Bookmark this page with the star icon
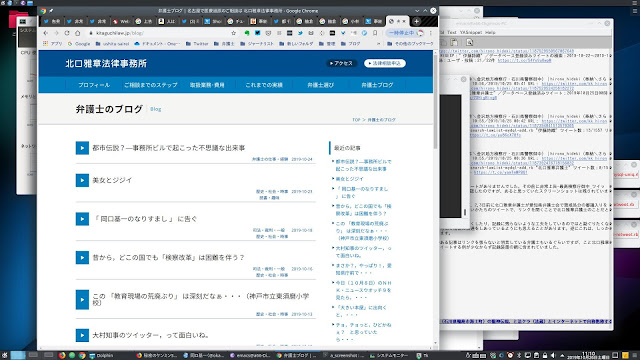The height and width of the screenshot is (360, 640). pyautogui.click(x=233, y=33)
